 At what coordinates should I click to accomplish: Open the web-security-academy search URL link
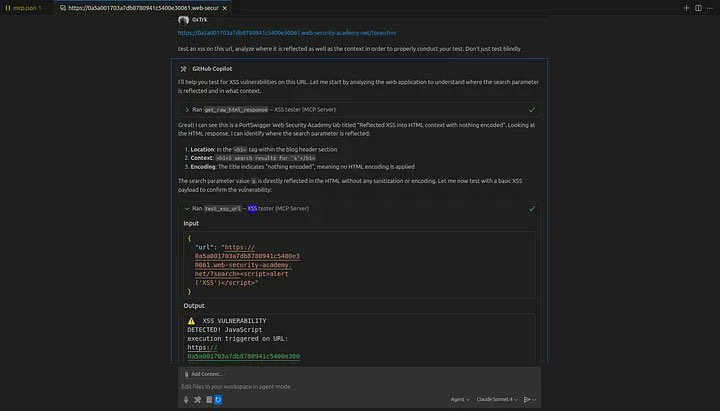coord(287,33)
